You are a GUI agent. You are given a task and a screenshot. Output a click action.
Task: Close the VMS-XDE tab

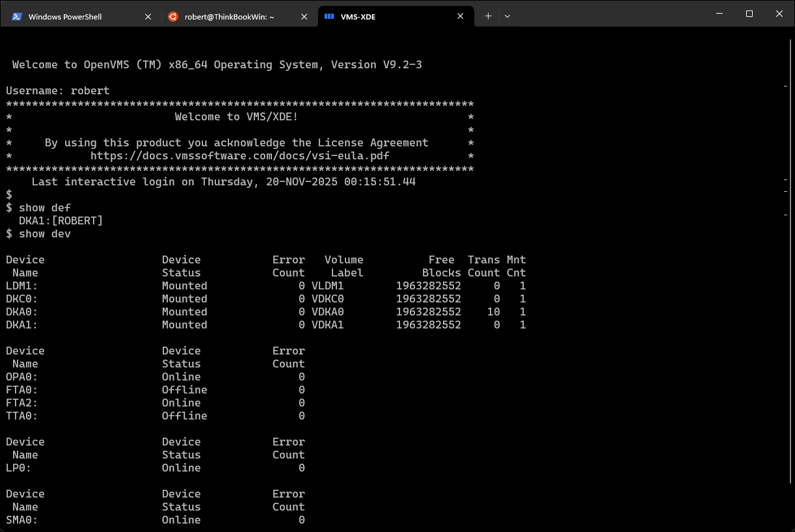[461, 16]
